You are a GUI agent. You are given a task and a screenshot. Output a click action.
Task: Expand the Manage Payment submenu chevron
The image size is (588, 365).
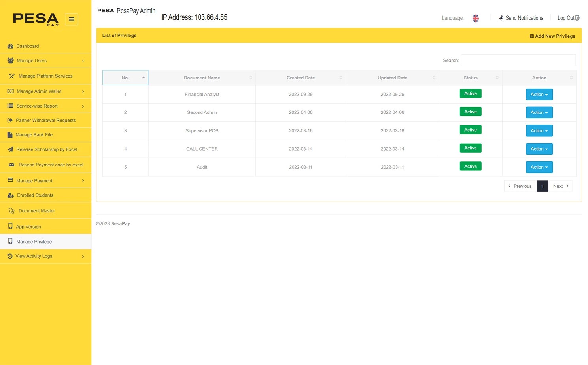(x=83, y=180)
